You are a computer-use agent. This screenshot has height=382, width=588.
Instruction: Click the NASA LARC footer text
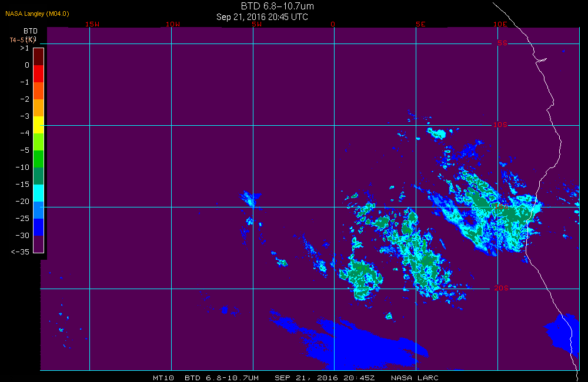coord(415,377)
